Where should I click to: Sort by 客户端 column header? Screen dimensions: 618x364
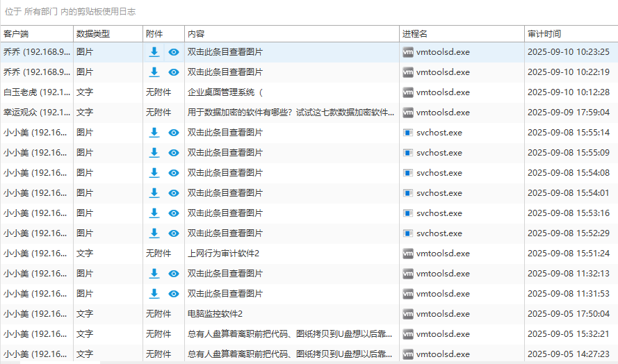(37, 34)
